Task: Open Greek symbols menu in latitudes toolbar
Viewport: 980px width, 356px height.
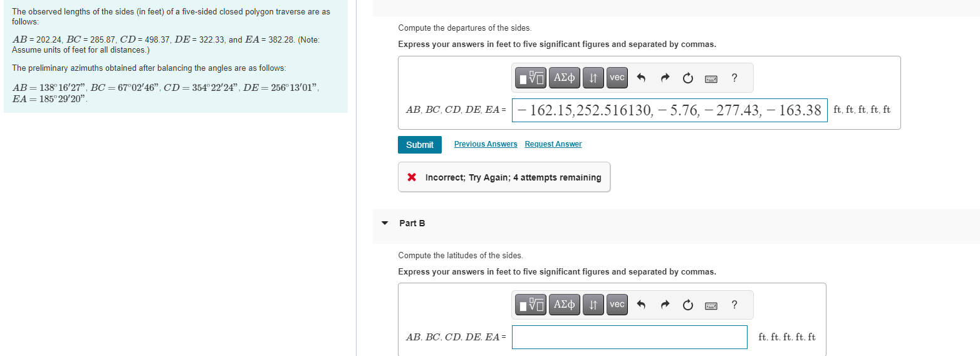Action: [565, 305]
